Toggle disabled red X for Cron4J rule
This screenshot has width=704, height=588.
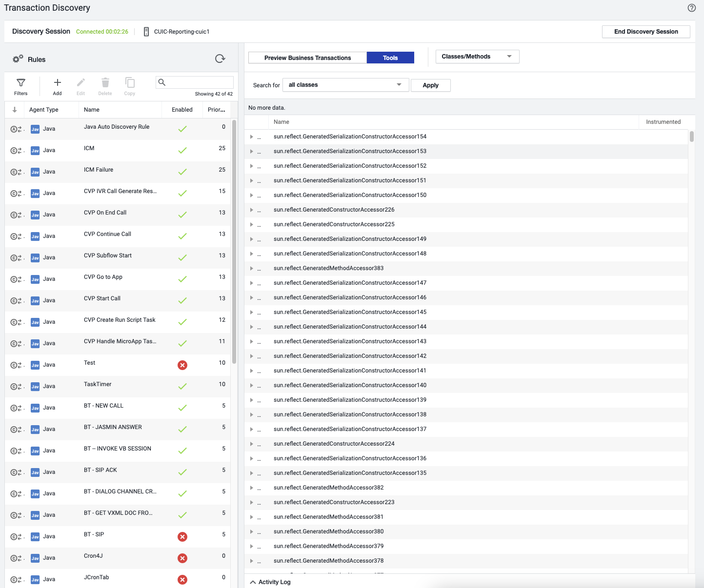point(182,558)
